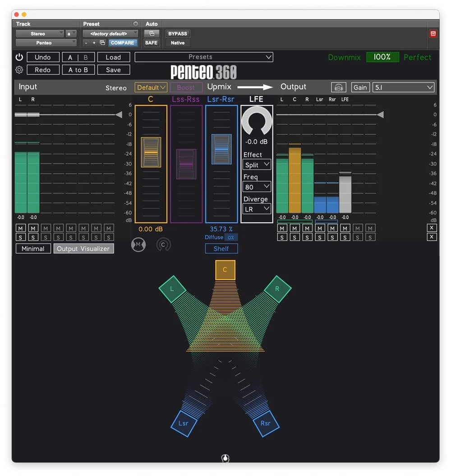The width and height of the screenshot is (451, 476).
Task: Open the Default upmix mode dropdown
Action: 151,87
